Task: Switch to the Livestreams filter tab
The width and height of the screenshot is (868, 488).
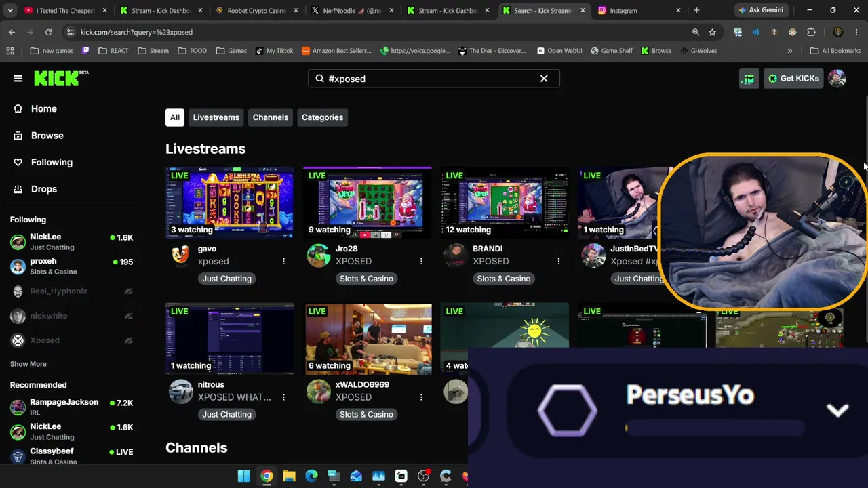Action: (x=216, y=117)
